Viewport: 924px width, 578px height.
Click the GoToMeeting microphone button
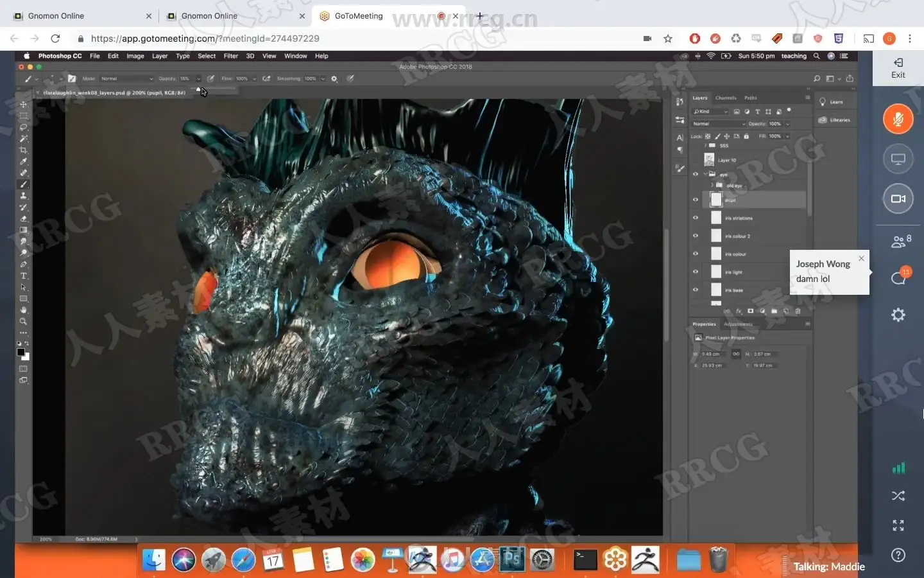(x=898, y=119)
